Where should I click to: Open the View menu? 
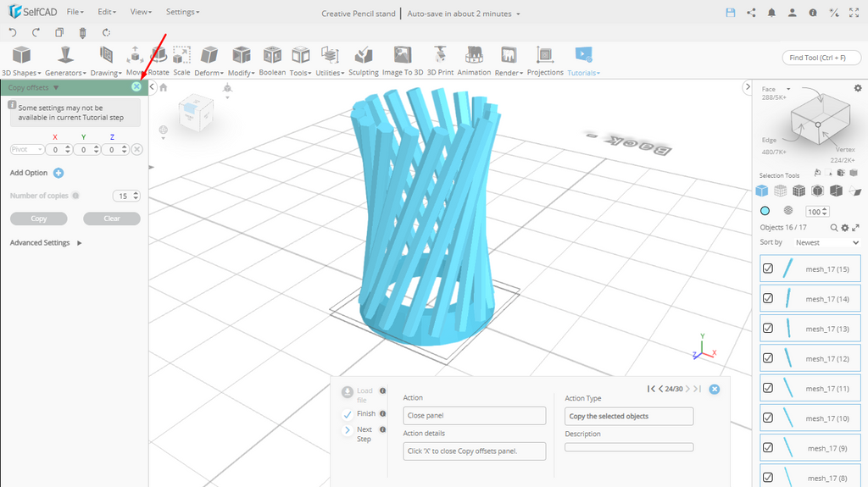coord(141,12)
